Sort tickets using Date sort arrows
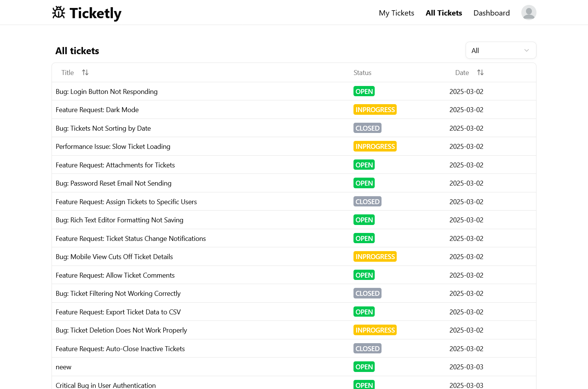 (x=480, y=72)
